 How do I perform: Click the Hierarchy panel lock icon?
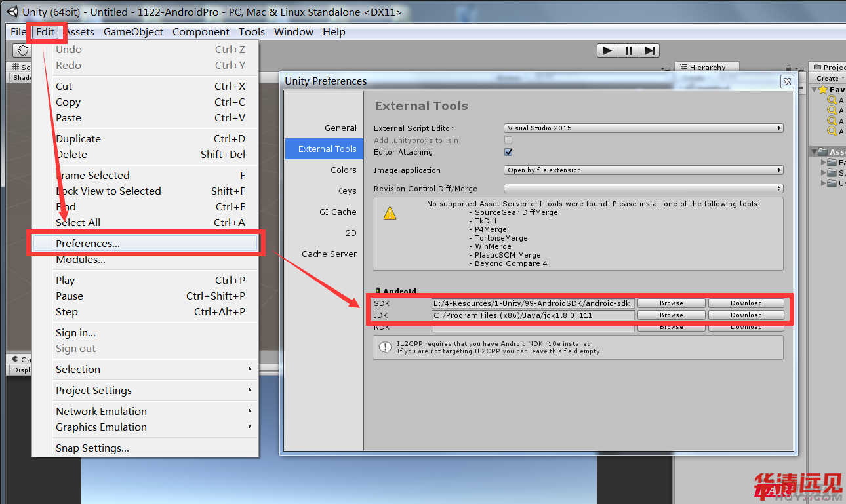coord(789,68)
